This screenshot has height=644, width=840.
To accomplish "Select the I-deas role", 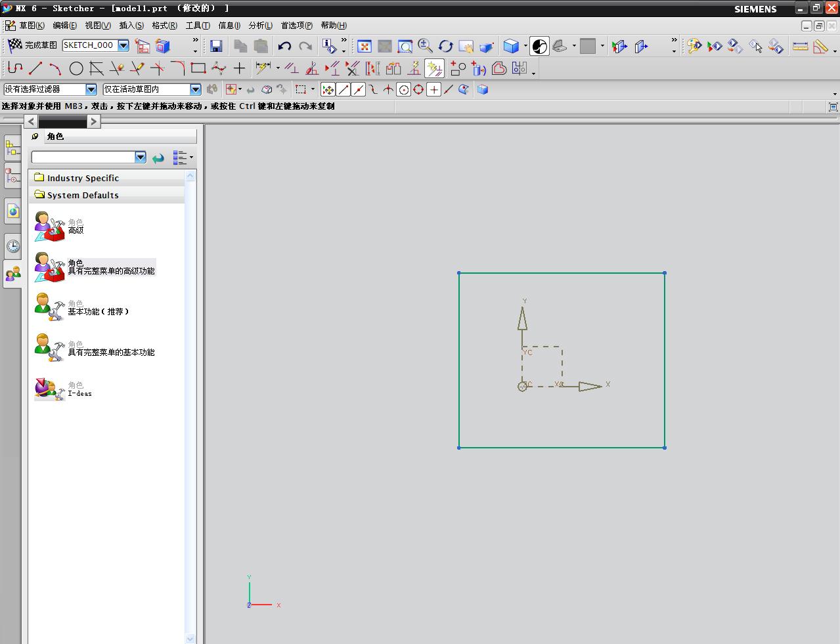I will (x=79, y=393).
